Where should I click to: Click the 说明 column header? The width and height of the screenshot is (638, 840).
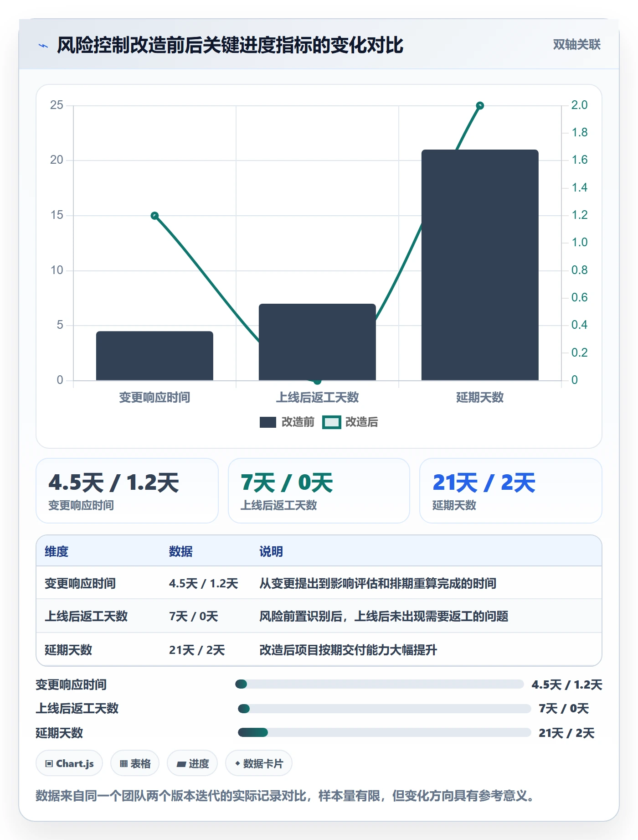coord(271,551)
